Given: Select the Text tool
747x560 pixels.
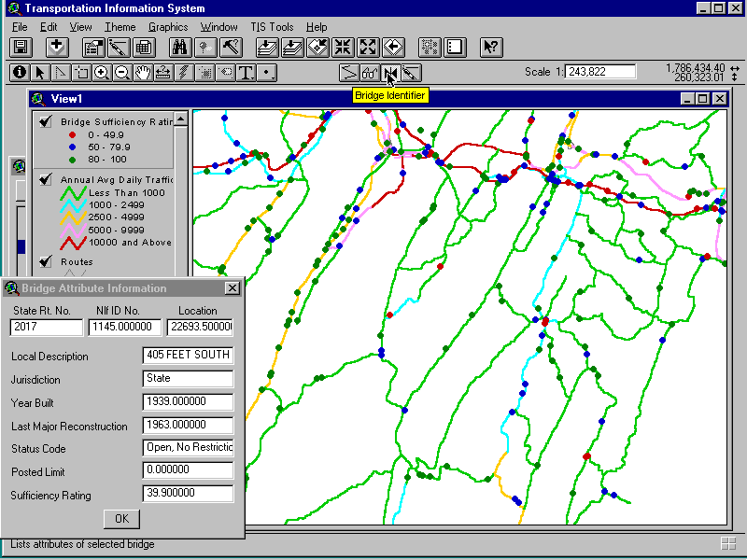Looking at the screenshot, I should coord(246,72).
